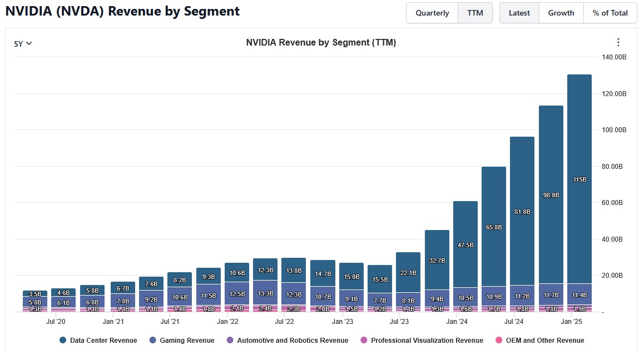Click the 8.2B Data Center bar segment
Image resolution: width=644 pixels, height=350 pixels.
(x=180, y=280)
